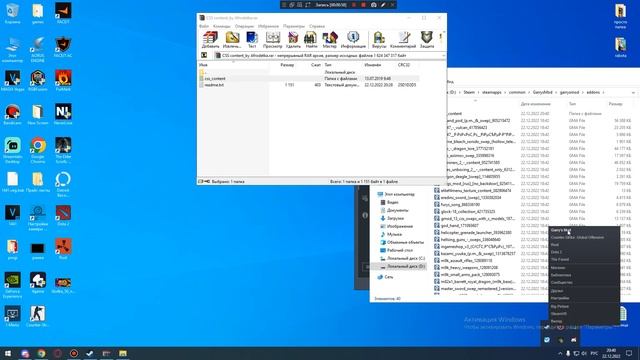
Task: Open the Мастер (Wizard) icon in WinRAR
Action: 330,40
